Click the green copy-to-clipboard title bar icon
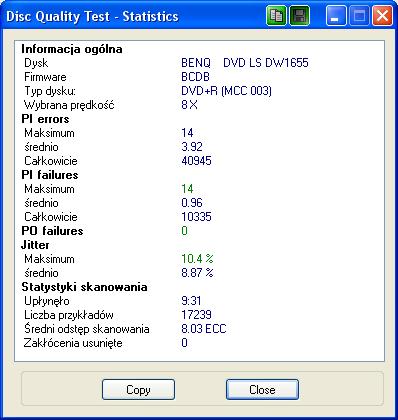The width and height of the screenshot is (398, 420). tap(276, 15)
